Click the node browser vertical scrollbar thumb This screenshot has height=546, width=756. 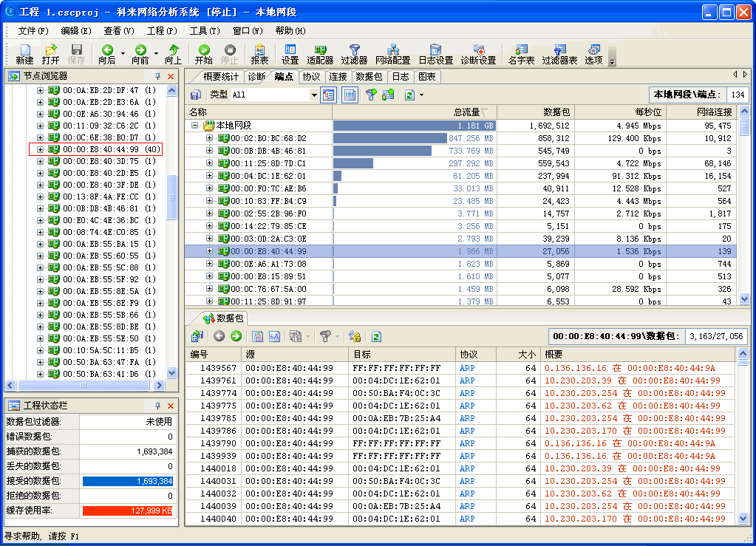pos(172,197)
